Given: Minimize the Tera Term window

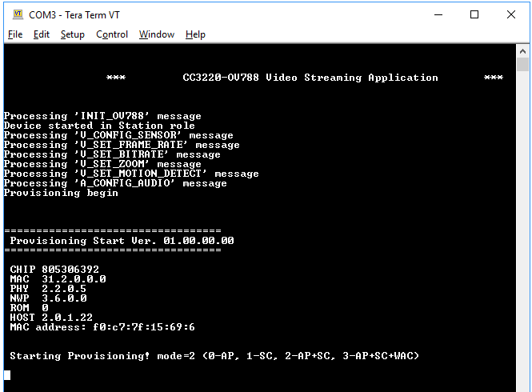Looking at the screenshot, I should coord(438,14).
